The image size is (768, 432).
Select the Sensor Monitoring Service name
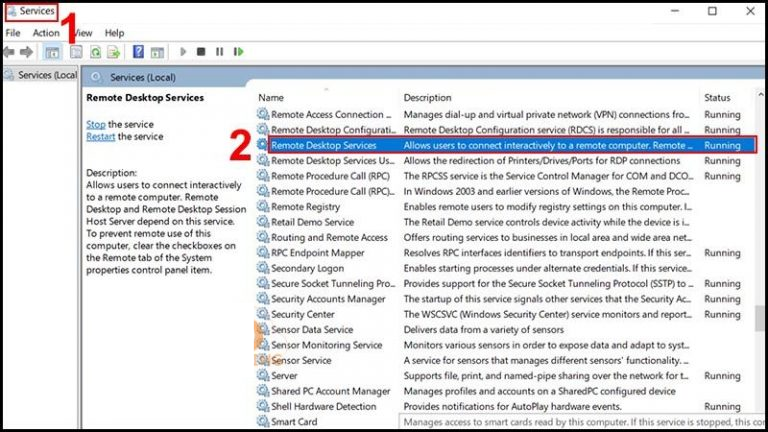tap(327, 345)
